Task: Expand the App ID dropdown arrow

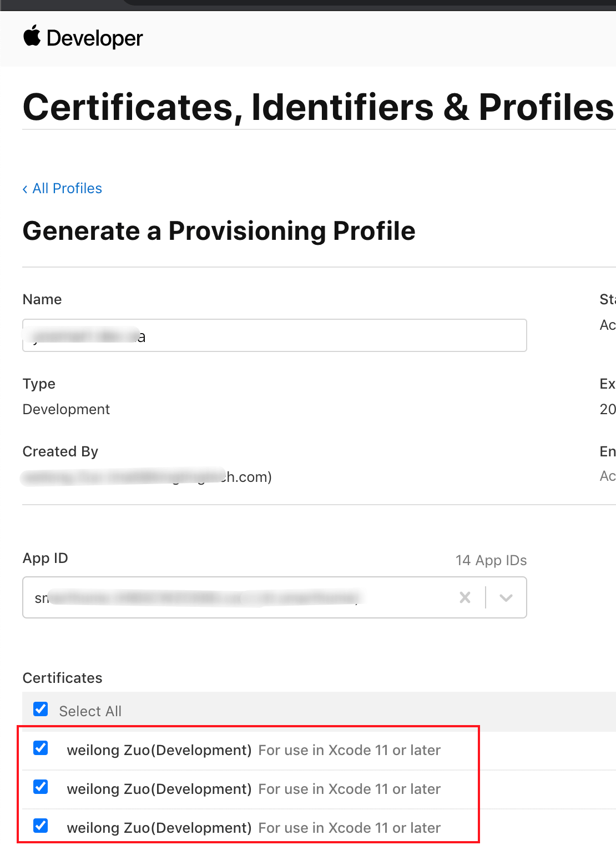Action: click(x=506, y=598)
